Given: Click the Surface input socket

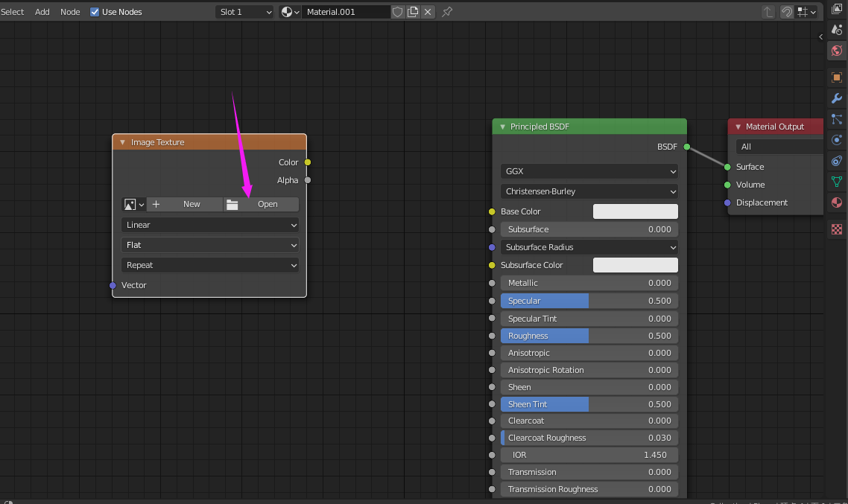Looking at the screenshot, I should 727,168.
